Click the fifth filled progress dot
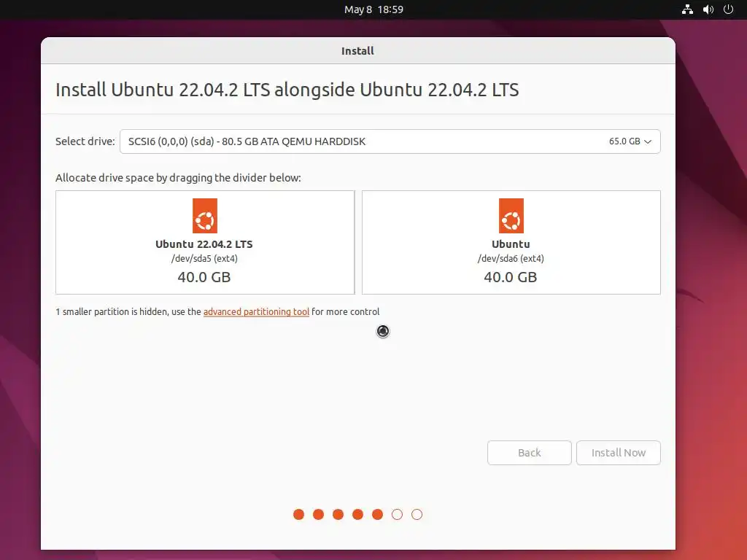This screenshot has height=560, width=747. click(x=377, y=514)
